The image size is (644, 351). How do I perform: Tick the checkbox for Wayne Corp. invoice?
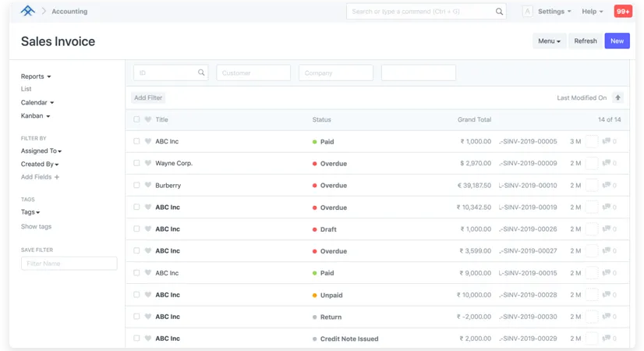[136, 164]
